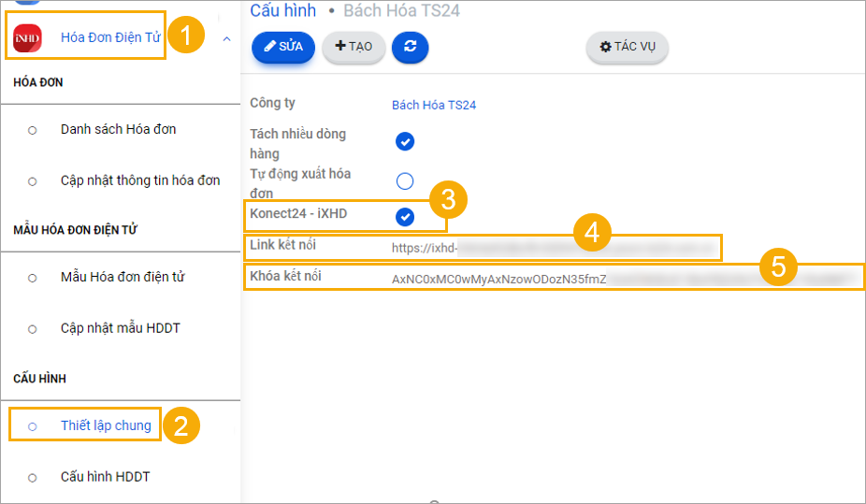
Task: Open Cấu hình HDDT
Action: coord(105,476)
